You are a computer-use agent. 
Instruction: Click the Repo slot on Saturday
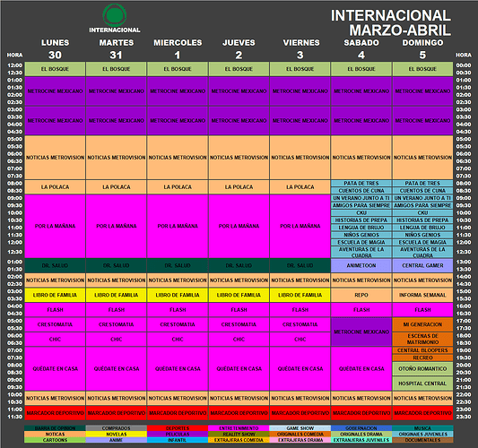pyautogui.click(x=361, y=295)
